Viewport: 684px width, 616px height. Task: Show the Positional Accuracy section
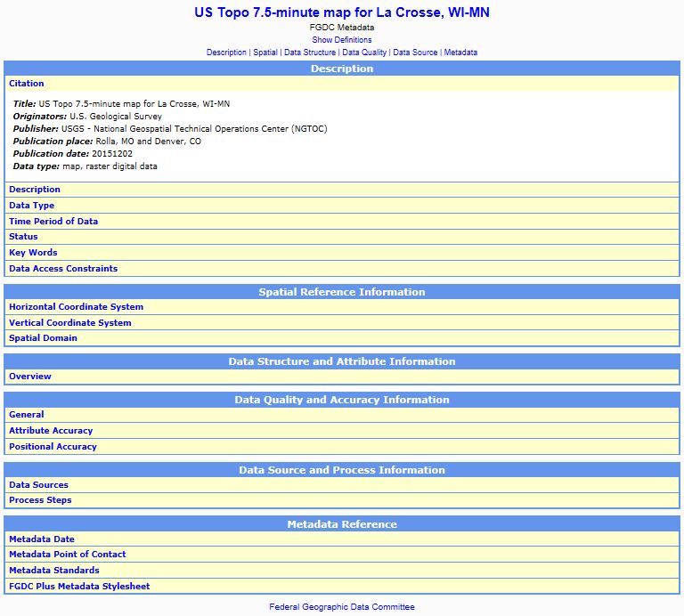(53, 447)
